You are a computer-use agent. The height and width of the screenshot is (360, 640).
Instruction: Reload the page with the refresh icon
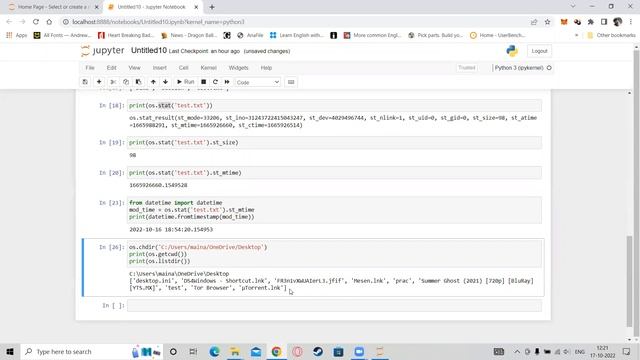(x=36, y=22)
